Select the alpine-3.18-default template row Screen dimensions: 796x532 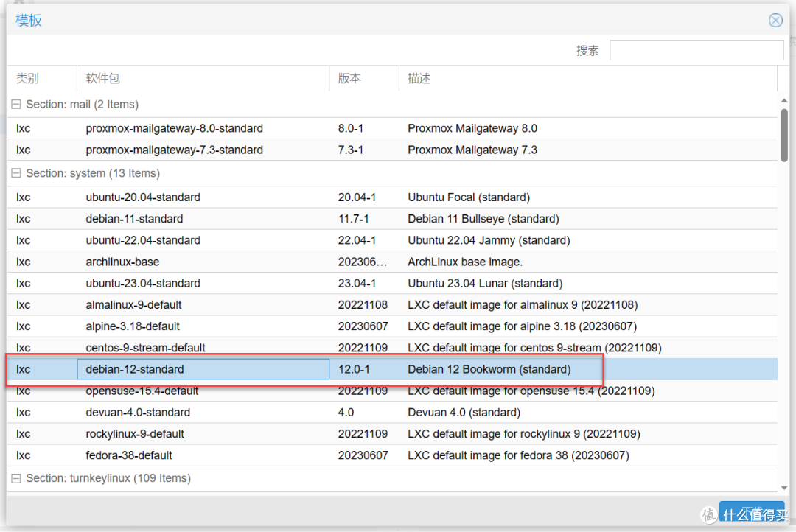tap(133, 326)
